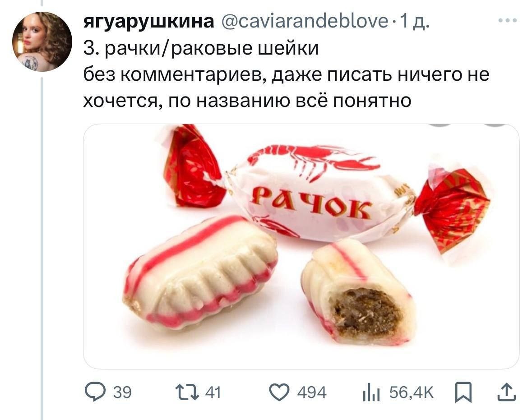Image resolution: width=532 pixels, height=420 pixels.
Task: Click the tweet text about рачки/раковые шейки
Action: tap(287, 74)
